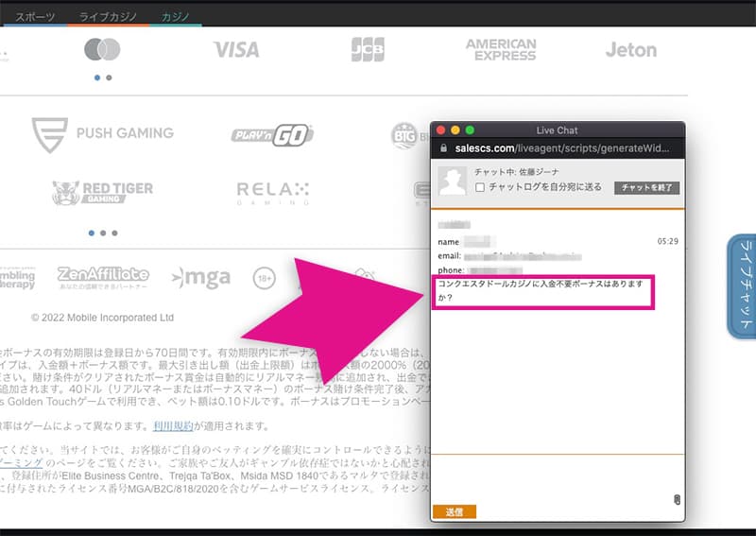
Task: Click the チャット中: 佐藤ジーナ label
Action: [x=516, y=172]
